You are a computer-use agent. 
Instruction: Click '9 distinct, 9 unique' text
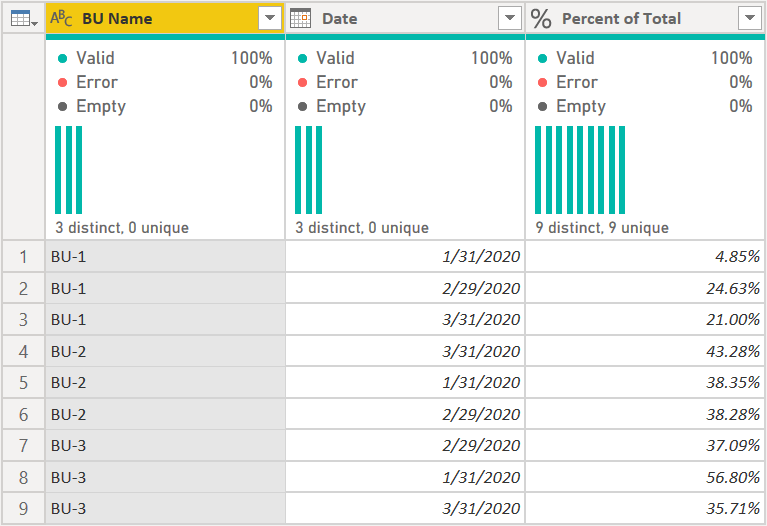coord(602,228)
